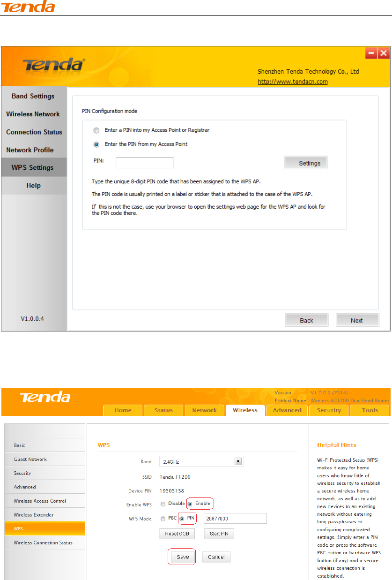The height and width of the screenshot is (580, 392).
Task: Click the V1.0.0.4 version label
Action: click(x=32, y=319)
